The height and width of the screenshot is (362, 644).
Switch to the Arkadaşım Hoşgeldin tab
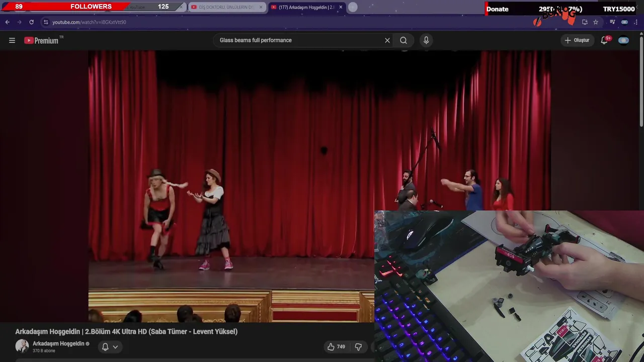(306, 7)
